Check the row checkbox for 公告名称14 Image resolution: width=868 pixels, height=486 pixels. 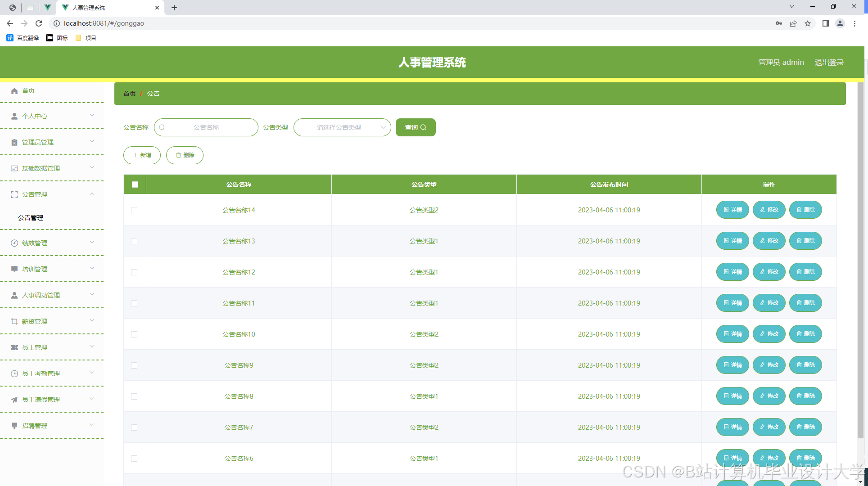[x=134, y=210]
